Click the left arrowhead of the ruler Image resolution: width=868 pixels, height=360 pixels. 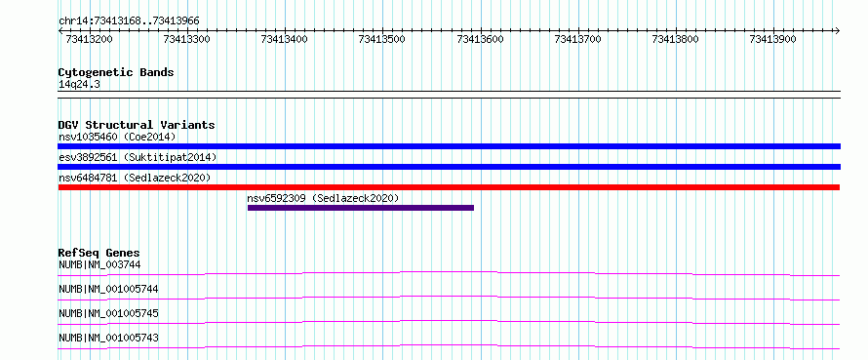[60, 30]
